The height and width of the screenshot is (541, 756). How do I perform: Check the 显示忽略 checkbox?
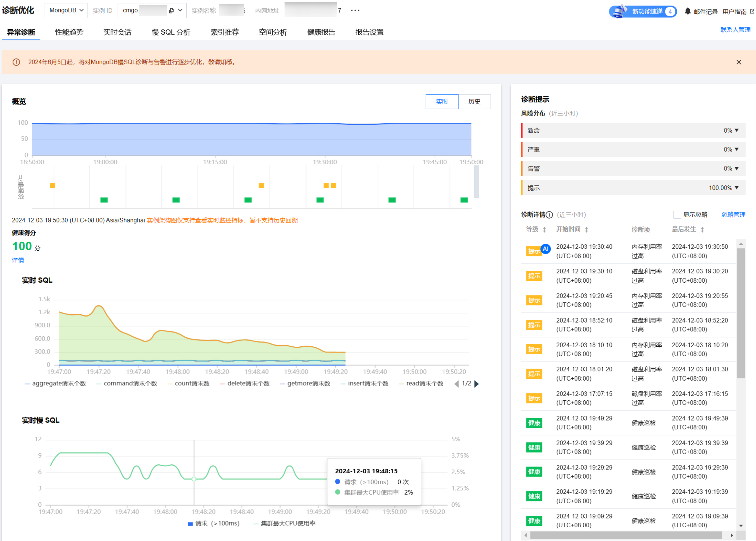(677, 215)
